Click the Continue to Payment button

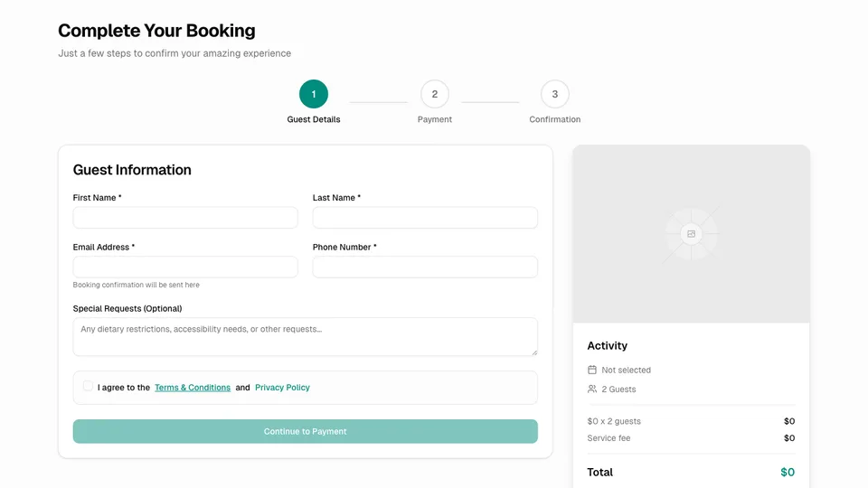305,431
